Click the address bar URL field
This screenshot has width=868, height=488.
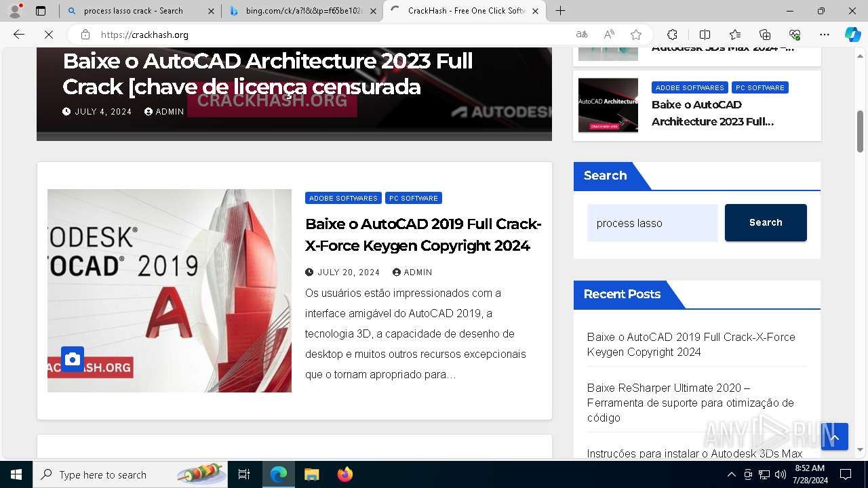click(332, 35)
